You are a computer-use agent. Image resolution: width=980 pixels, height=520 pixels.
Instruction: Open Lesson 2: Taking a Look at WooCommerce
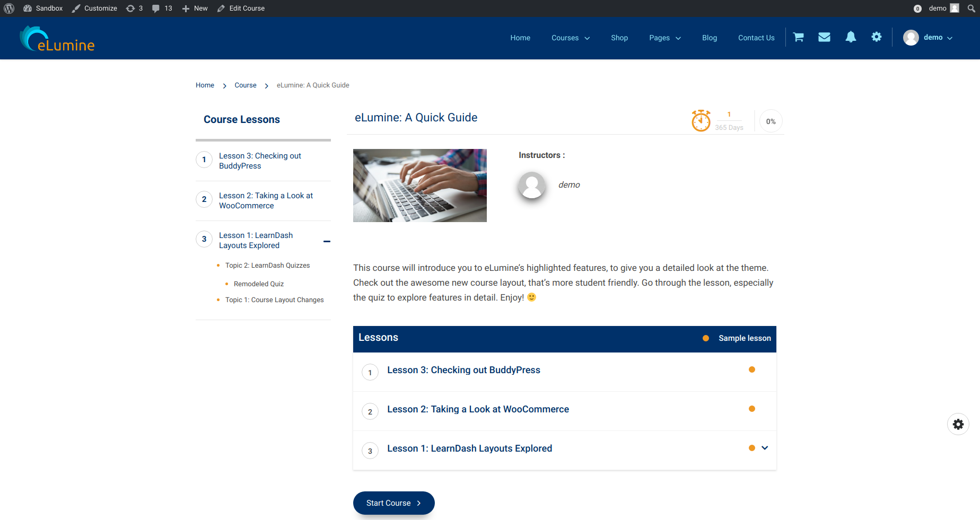coord(478,409)
